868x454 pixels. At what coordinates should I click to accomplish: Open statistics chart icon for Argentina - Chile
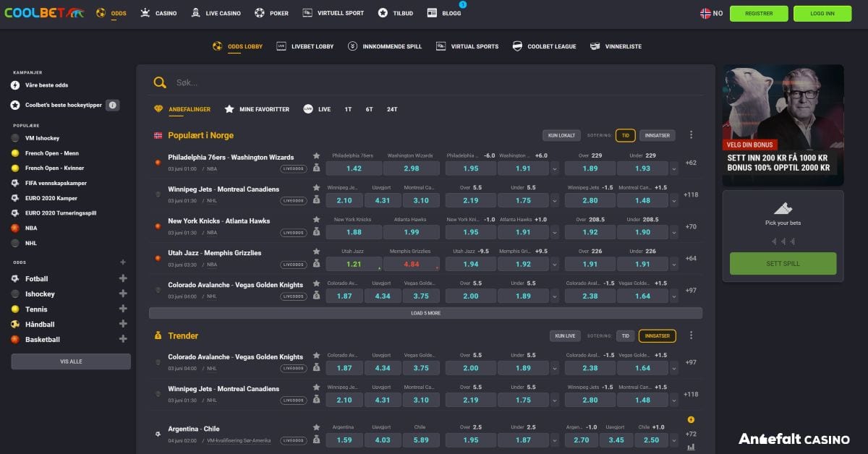point(691,447)
